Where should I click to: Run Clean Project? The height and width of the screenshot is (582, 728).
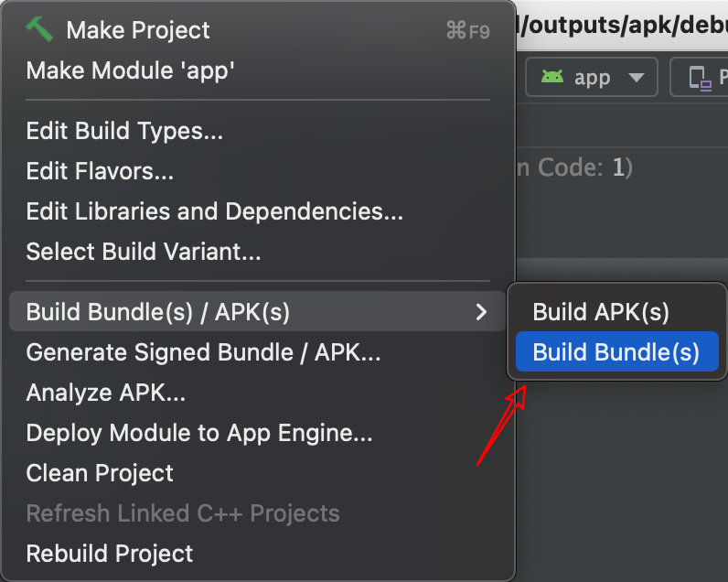tap(100, 473)
